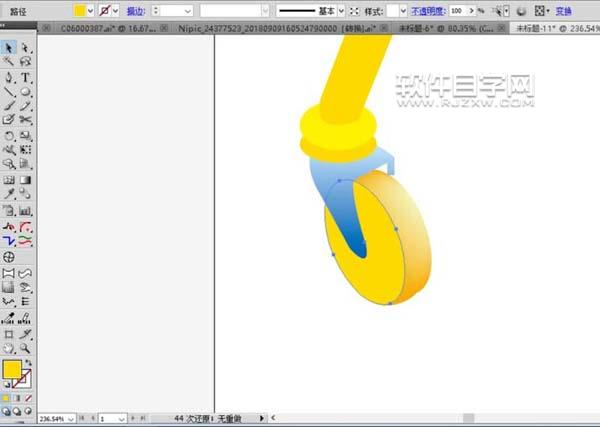The image size is (600, 427).
Task: Select the Gradient tool
Action: click(25, 180)
